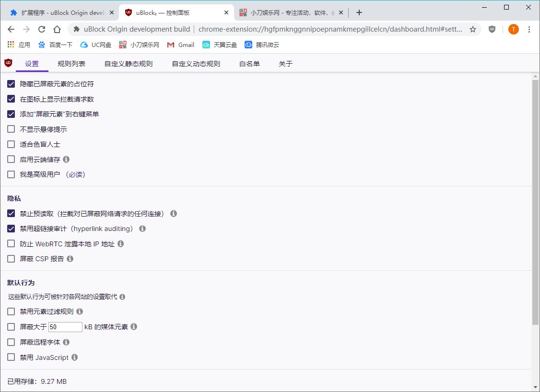Viewport: 540px width, 392px height.
Task: Click info icon next to 启用云端储存
Action: click(66, 159)
